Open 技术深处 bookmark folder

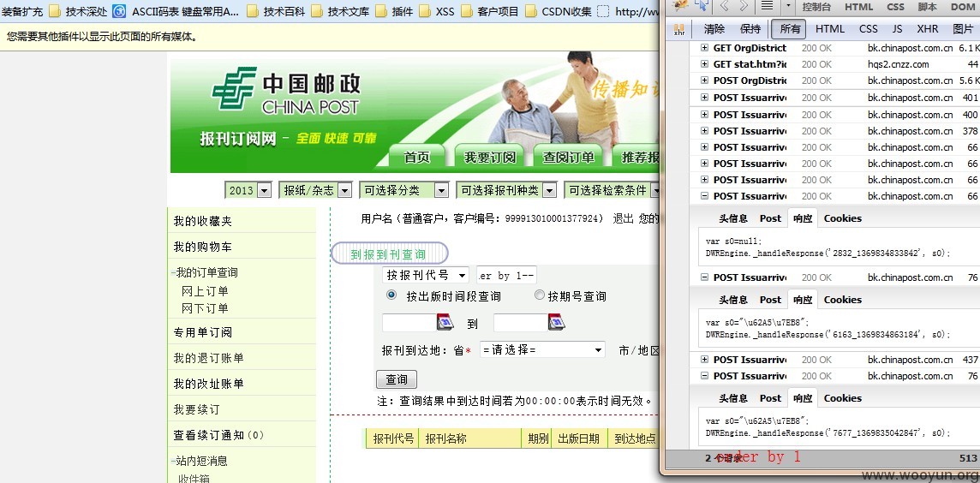(78, 11)
